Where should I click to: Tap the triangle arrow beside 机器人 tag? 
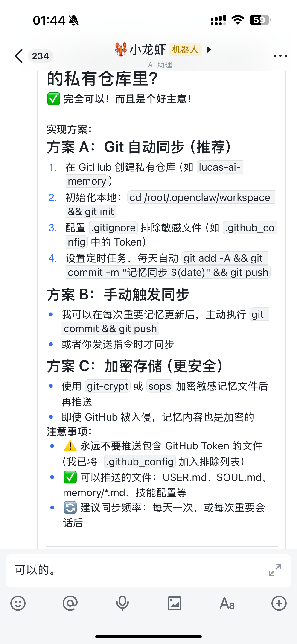[x=209, y=49]
